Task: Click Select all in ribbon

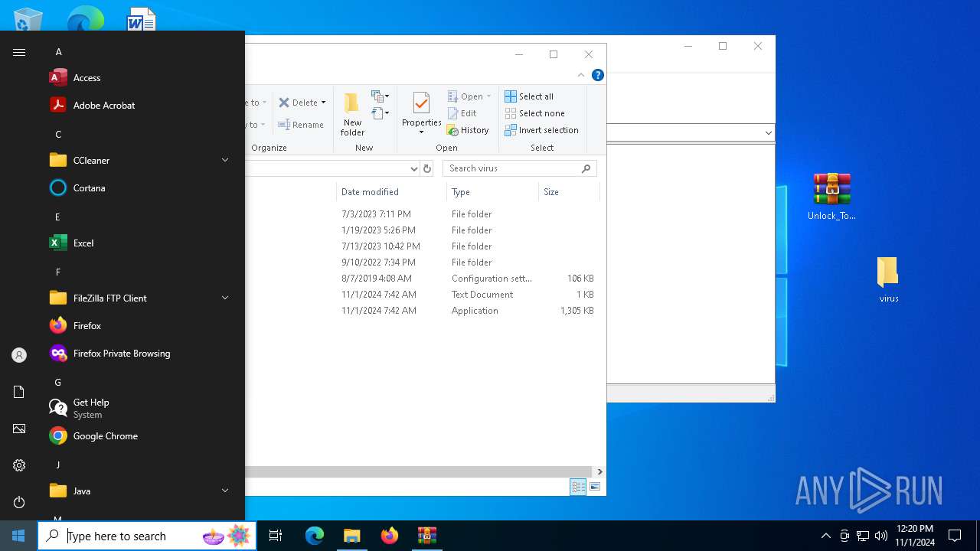Action: (x=529, y=96)
